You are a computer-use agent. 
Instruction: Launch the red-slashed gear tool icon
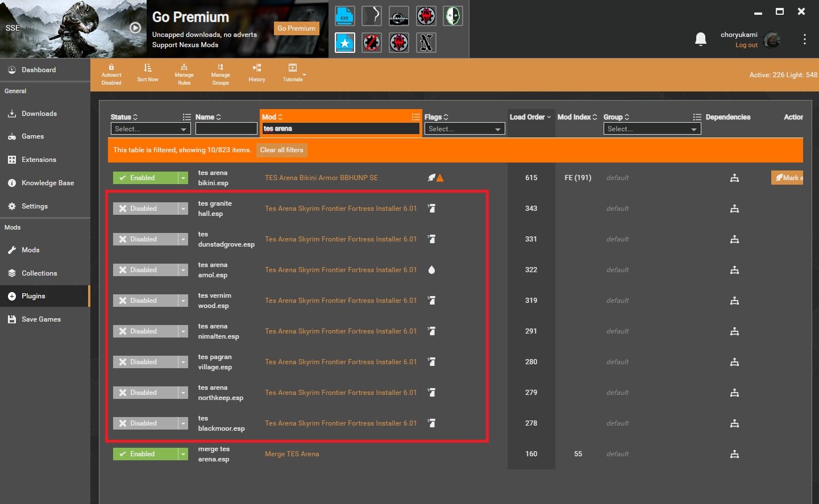click(x=372, y=43)
